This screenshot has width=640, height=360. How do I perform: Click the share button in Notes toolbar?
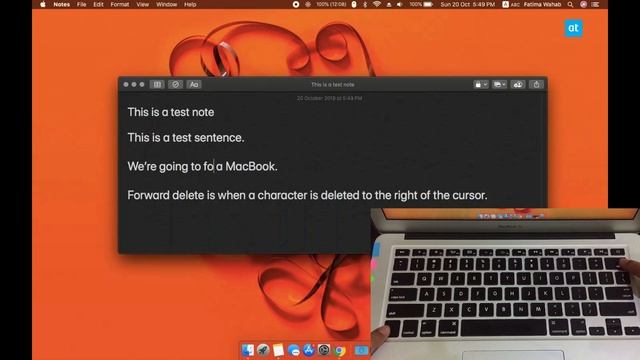[536, 84]
